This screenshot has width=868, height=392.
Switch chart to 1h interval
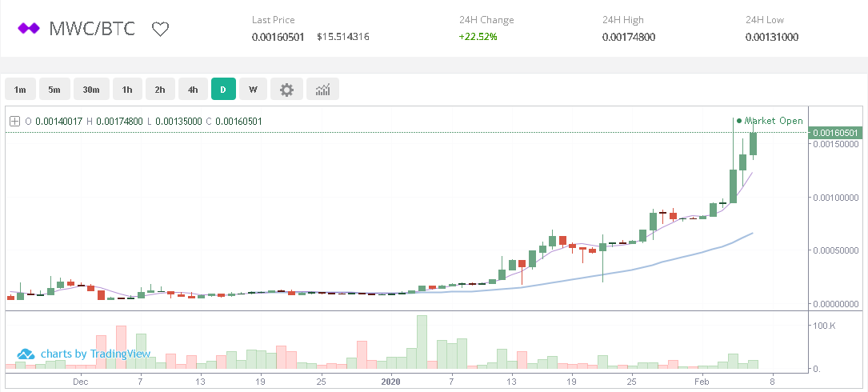coord(127,89)
